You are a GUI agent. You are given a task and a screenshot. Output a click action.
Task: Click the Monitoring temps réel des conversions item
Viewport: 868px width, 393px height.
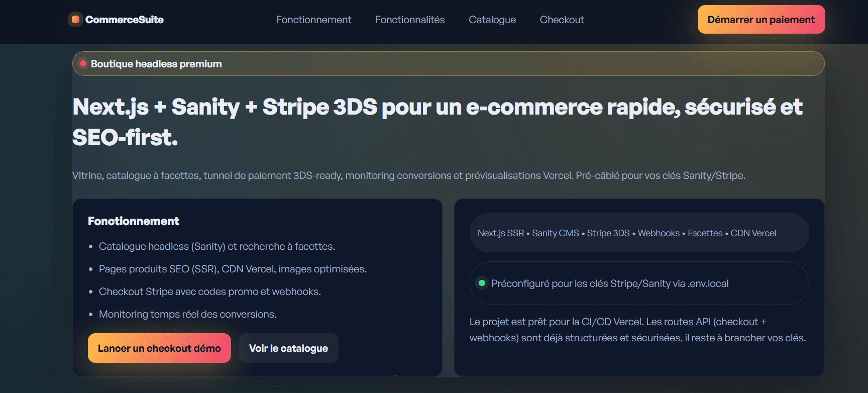188,314
